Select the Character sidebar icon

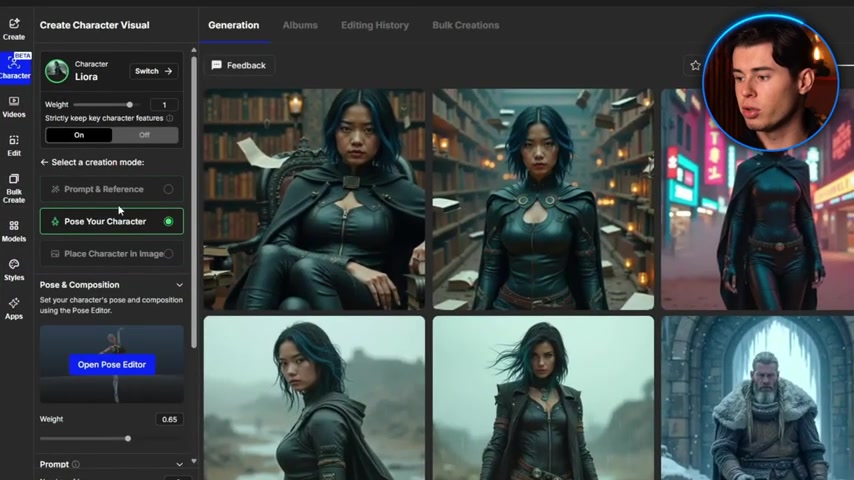(15, 68)
